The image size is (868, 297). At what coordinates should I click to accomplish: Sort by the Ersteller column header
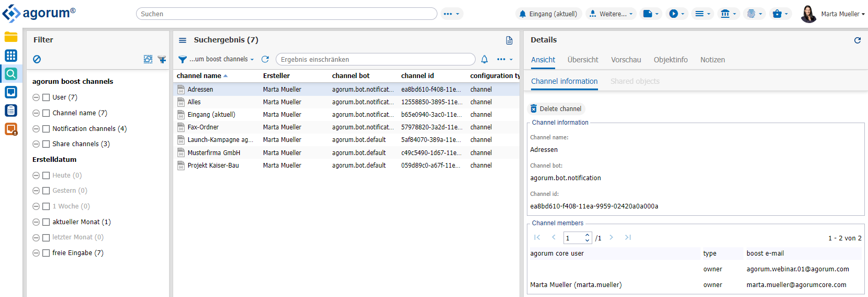tap(276, 76)
